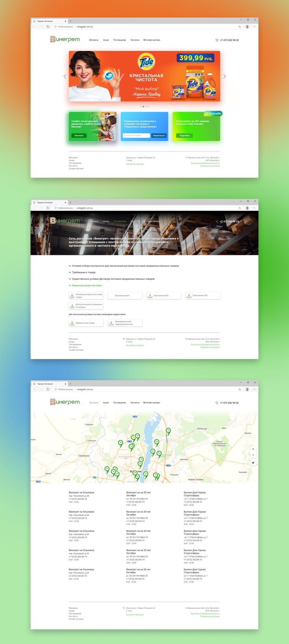
Task: Click Построить маршрут in the suppliers page footer
Action: (x=135, y=345)
